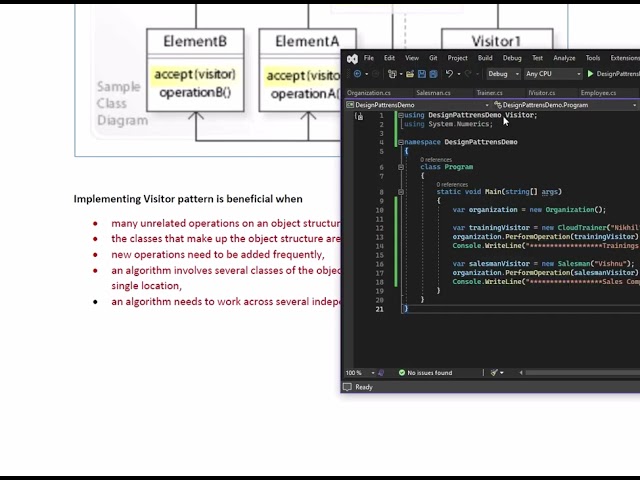
Task: Click the '0 references' link above class Program
Action: [x=436, y=160]
